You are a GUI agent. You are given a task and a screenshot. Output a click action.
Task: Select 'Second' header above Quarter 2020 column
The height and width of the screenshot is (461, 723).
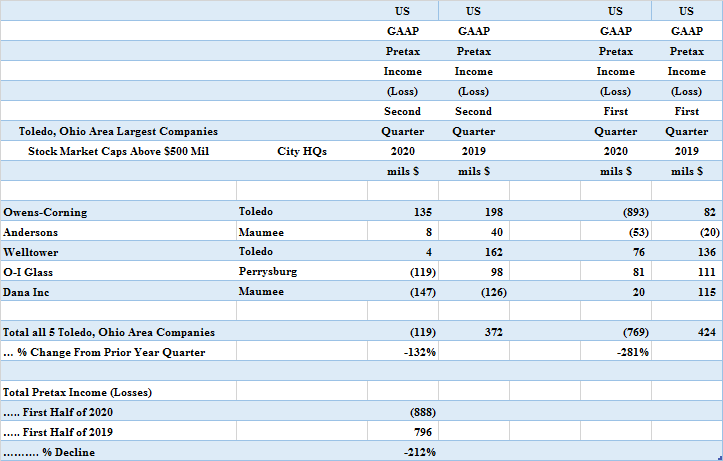tap(403, 112)
